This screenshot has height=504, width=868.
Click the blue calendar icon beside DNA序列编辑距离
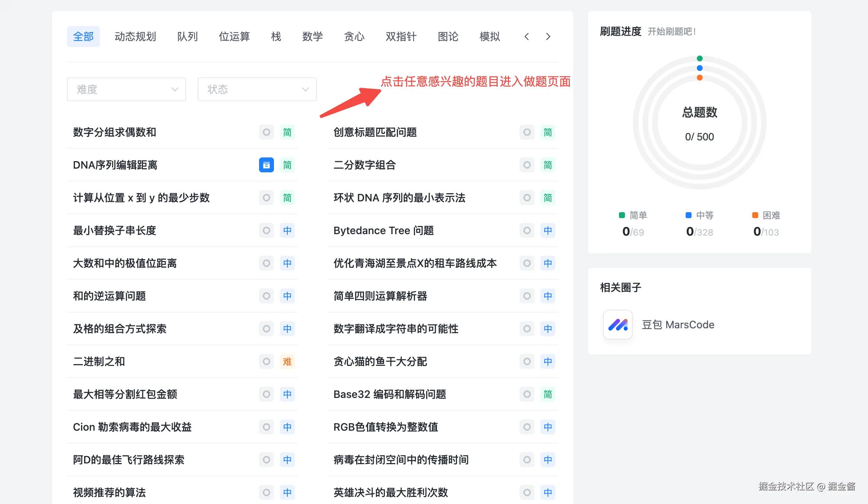[x=266, y=165]
